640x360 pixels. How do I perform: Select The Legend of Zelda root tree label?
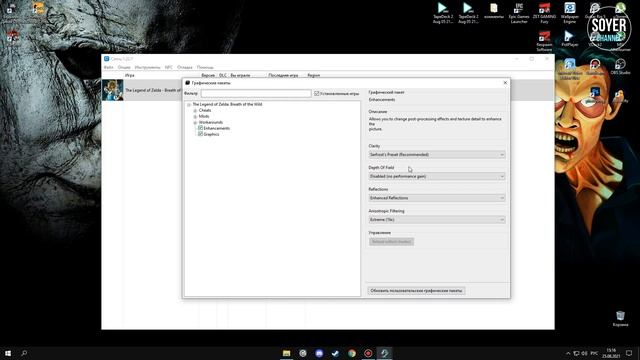(227, 104)
